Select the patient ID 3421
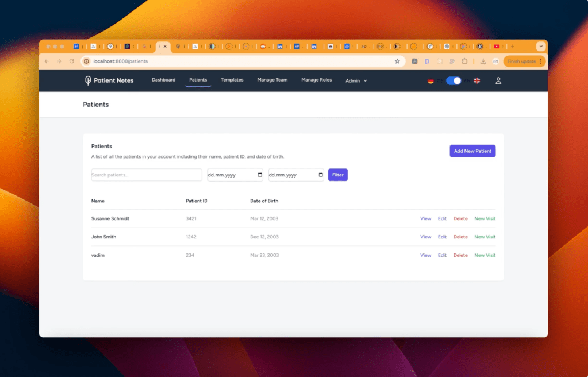The width and height of the screenshot is (588, 377). click(191, 218)
